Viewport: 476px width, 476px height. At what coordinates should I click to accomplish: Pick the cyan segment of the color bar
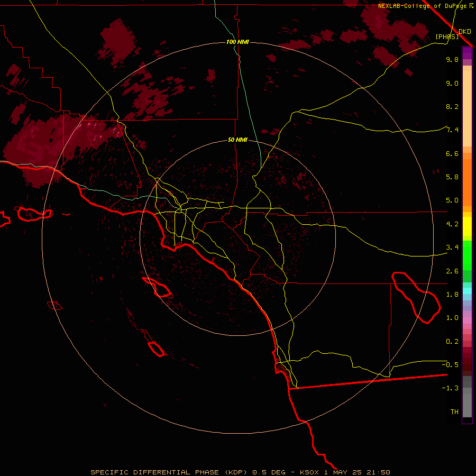(x=467, y=291)
